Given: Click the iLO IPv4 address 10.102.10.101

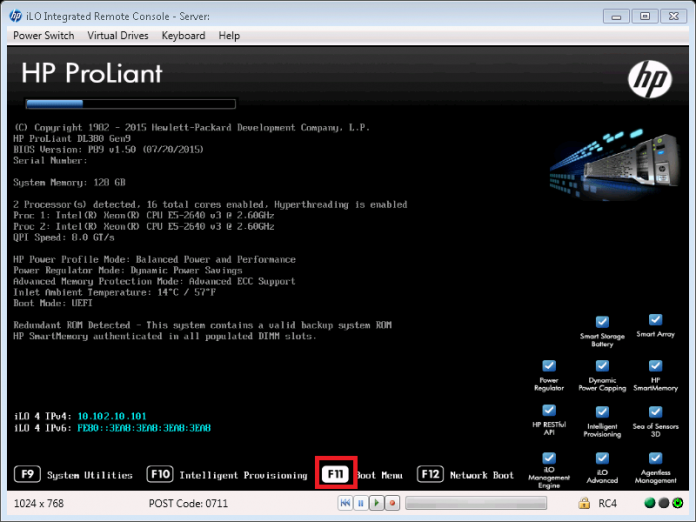Looking at the screenshot, I should tap(112, 416).
